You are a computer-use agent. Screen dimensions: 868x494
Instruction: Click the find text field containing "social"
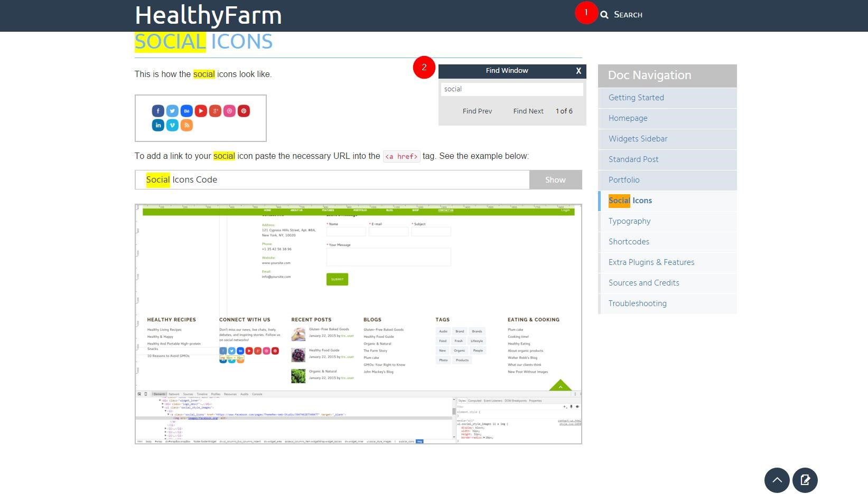coord(511,89)
